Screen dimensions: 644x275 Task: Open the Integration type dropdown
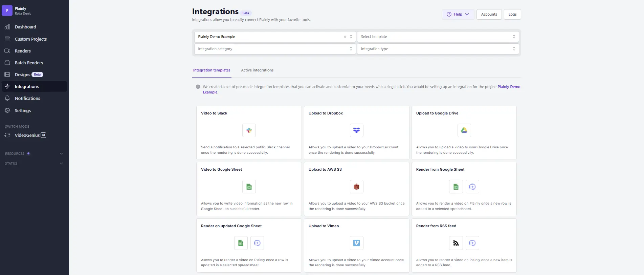[x=438, y=49]
